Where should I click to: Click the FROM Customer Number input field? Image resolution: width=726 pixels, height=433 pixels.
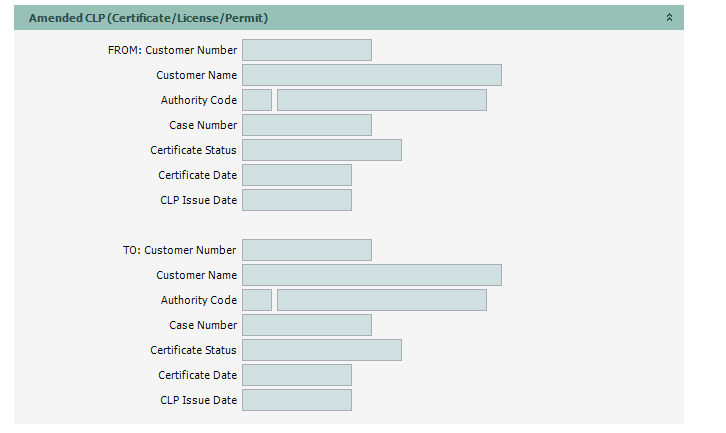point(307,50)
